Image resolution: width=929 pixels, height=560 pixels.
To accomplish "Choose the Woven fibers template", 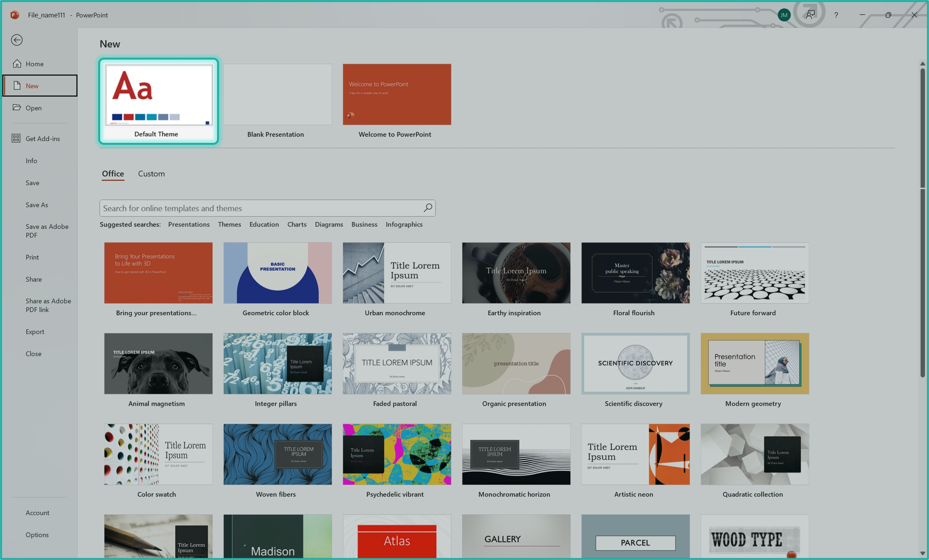I will tap(277, 454).
